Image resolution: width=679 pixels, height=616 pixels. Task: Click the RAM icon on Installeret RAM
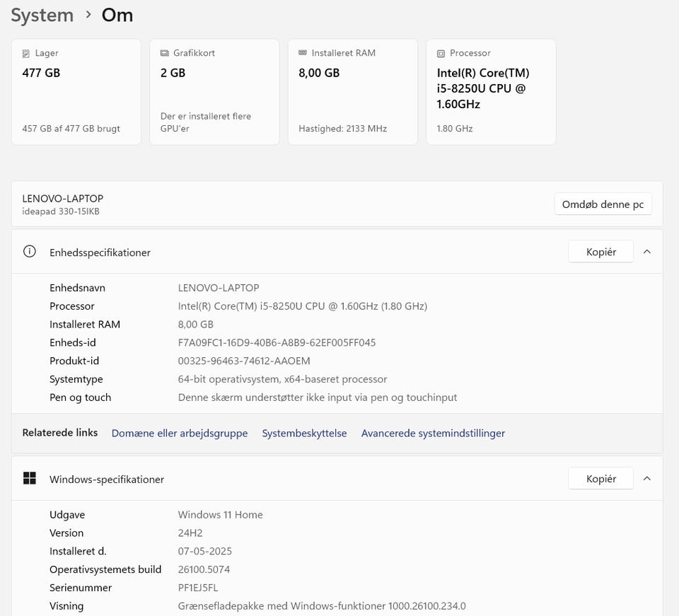[x=303, y=53]
